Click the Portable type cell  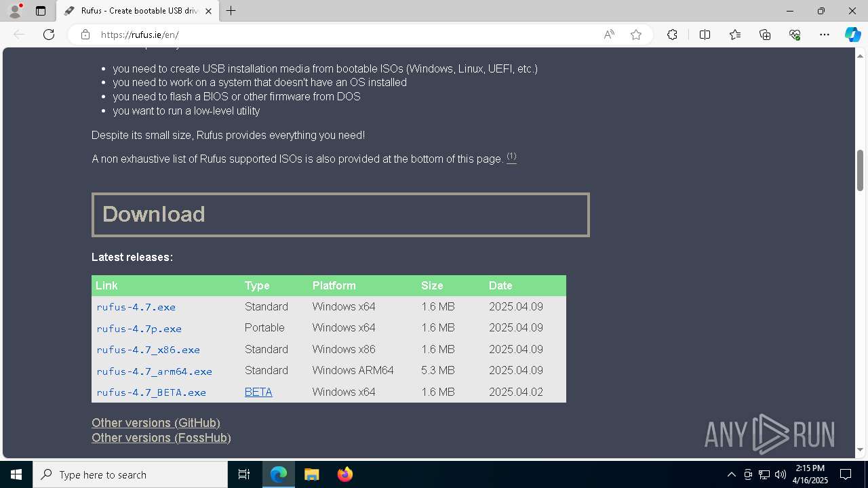pos(264,327)
